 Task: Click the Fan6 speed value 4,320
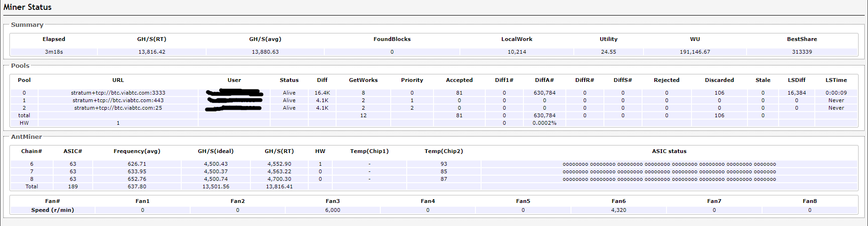coord(619,210)
